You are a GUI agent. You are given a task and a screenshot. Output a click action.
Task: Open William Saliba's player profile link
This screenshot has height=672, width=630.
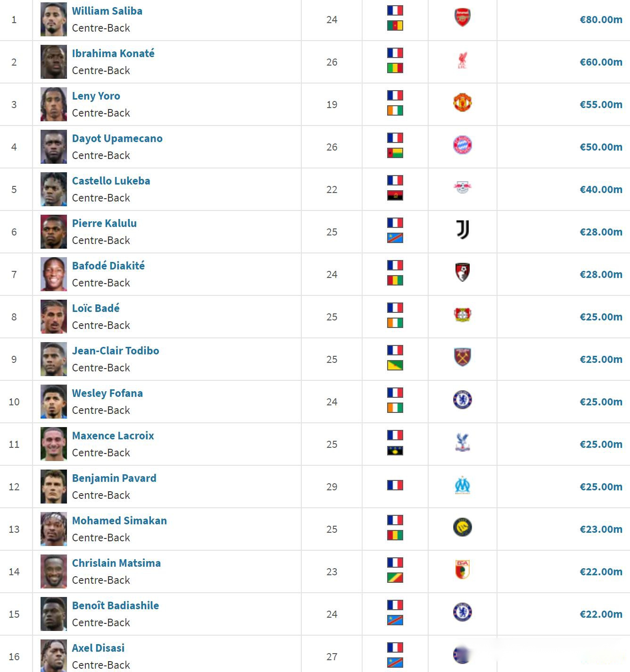coord(107,11)
